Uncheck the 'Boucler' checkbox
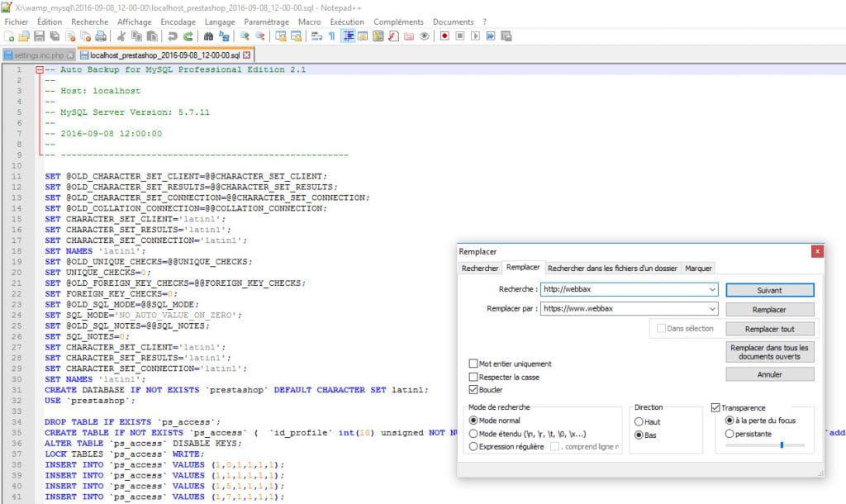The image size is (846, 504). (x=473, y=390)
